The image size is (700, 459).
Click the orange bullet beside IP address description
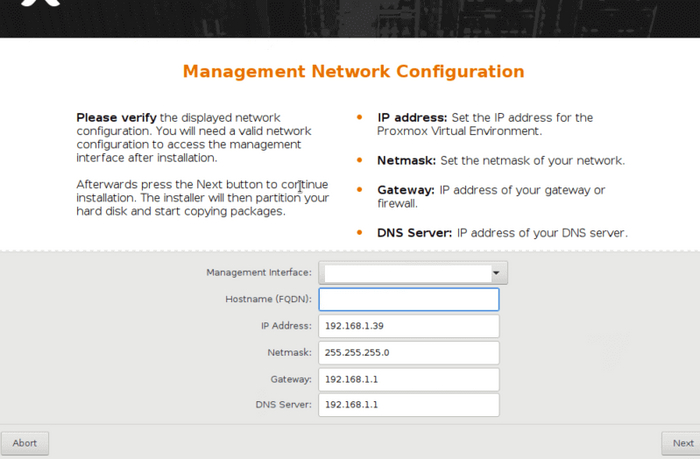click(x=360, y=118)
